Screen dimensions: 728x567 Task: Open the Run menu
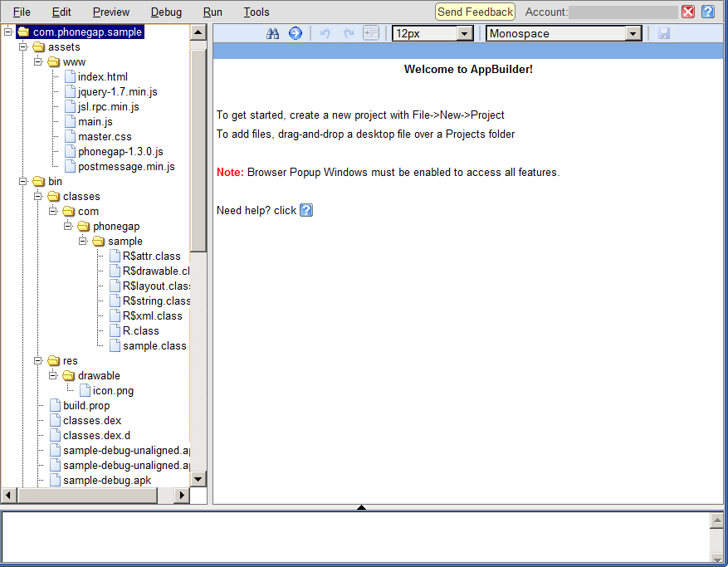[213, 12]
